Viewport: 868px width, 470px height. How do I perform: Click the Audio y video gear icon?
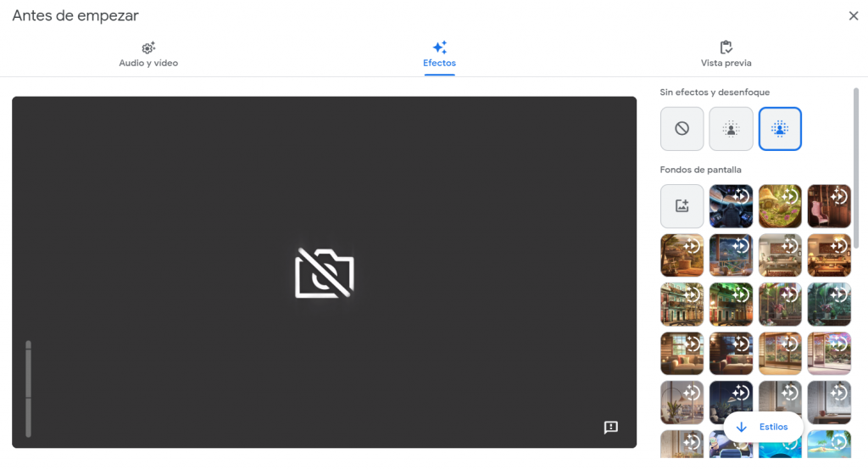tap(148, 48)
